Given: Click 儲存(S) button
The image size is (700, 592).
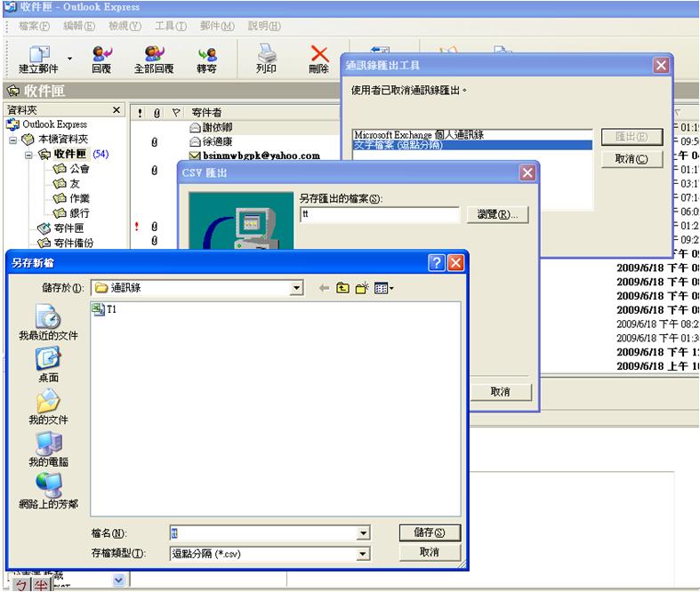Looking at the screenshot, I should tap(430, 532).
